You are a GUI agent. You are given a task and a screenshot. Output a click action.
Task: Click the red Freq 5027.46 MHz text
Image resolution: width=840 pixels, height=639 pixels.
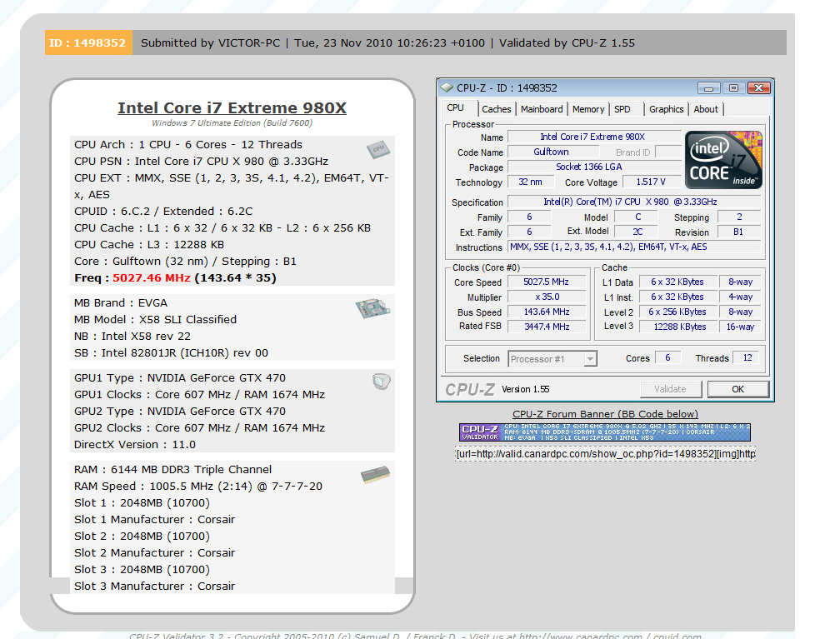(x=152, y=278)
